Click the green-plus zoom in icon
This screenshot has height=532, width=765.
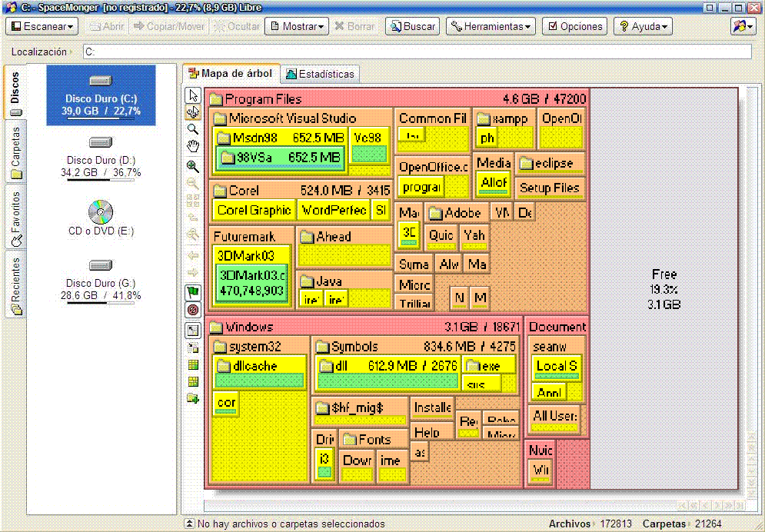(x=193, y=166)
